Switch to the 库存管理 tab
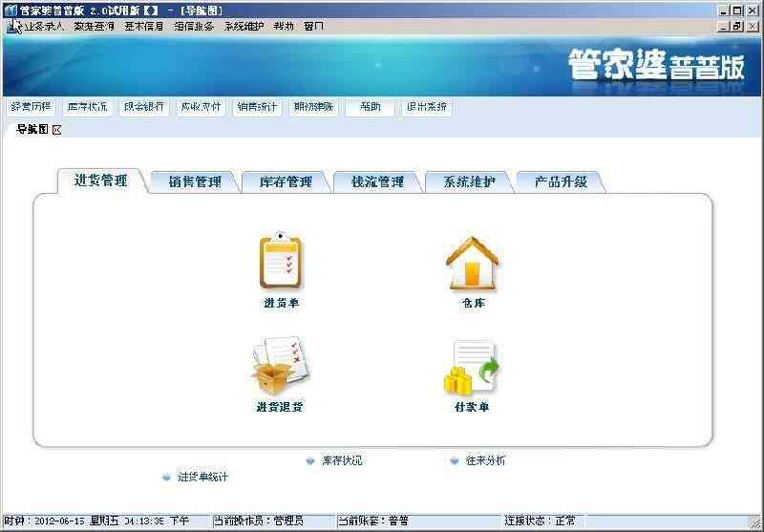Viewport: 764px width, 532px height. 286,181
